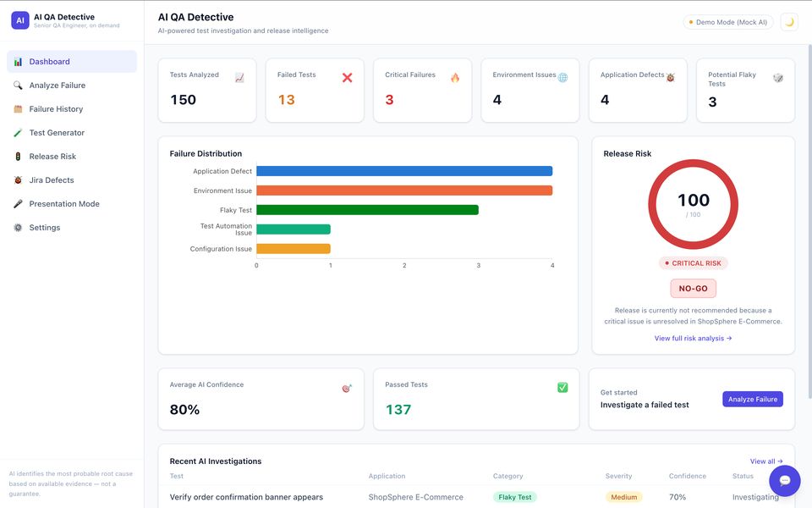This screenshot has width=812, height=508.
Task: Click the page vertical scrollbar
Action: [809, 221]
